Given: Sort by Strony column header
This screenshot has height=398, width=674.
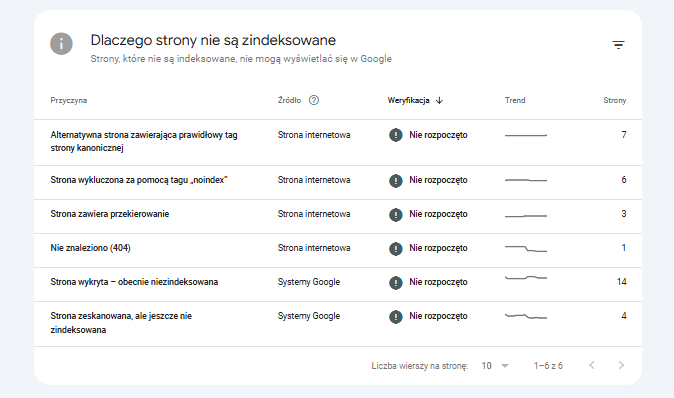Looking at the screenshot, I should [615, 100].
